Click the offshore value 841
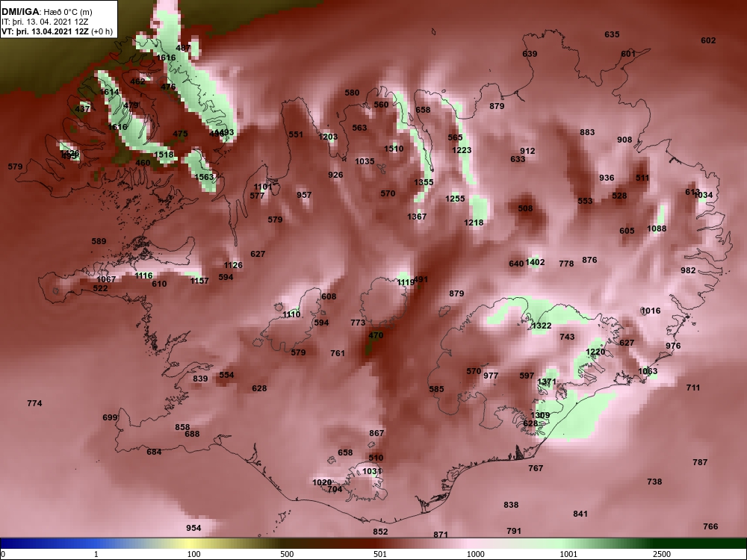747x560 pixels. pos(580,514)
